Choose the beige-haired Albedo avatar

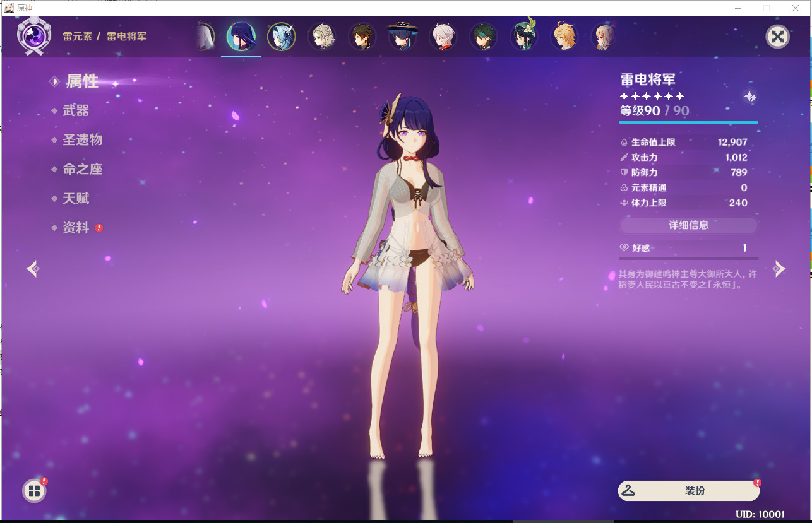pyautogui.click(x=322, y=37)
